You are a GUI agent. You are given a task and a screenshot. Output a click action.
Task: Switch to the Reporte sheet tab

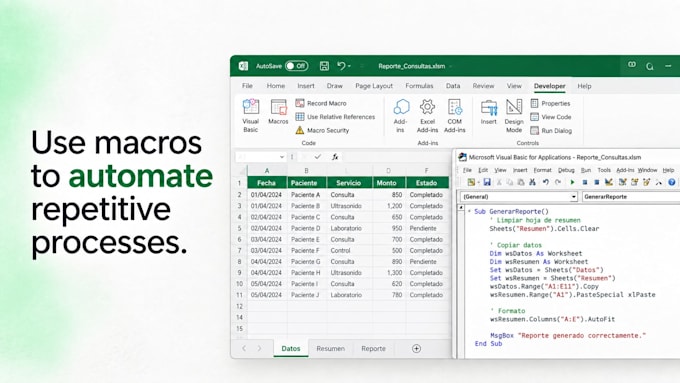click(x=373, y=348)
